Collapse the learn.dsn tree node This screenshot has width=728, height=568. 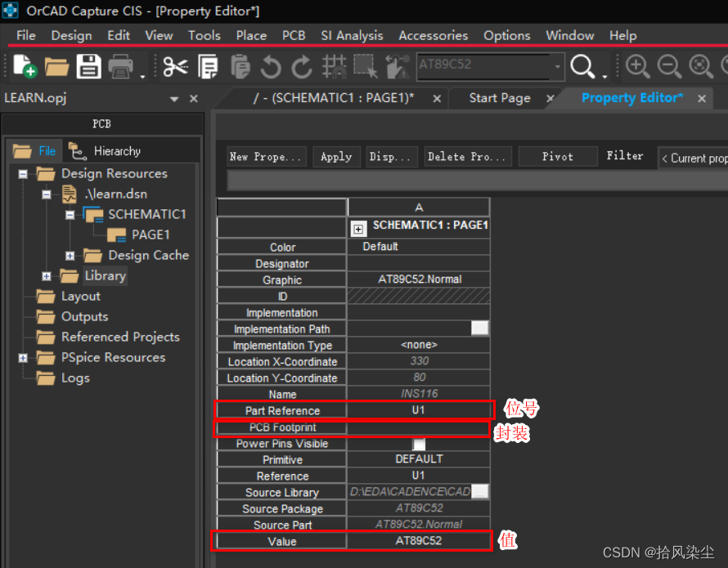tap(47, 195)
